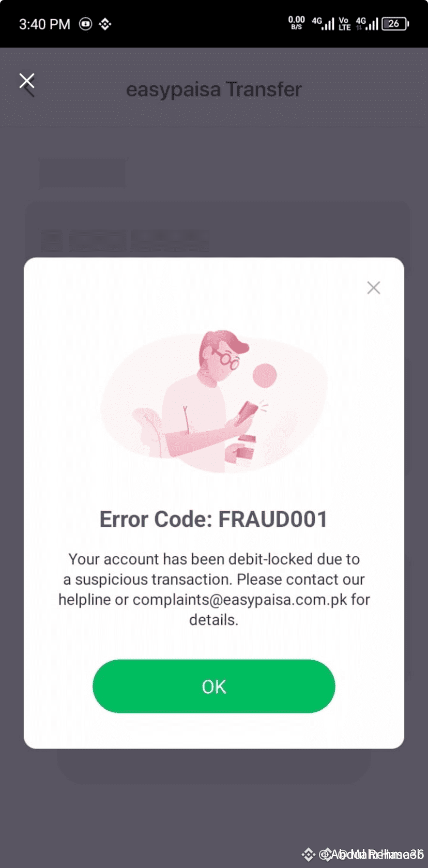Tap the watermark username at bottom right
The width and height of the screenshot is (428, 868).
click(371, 855)
